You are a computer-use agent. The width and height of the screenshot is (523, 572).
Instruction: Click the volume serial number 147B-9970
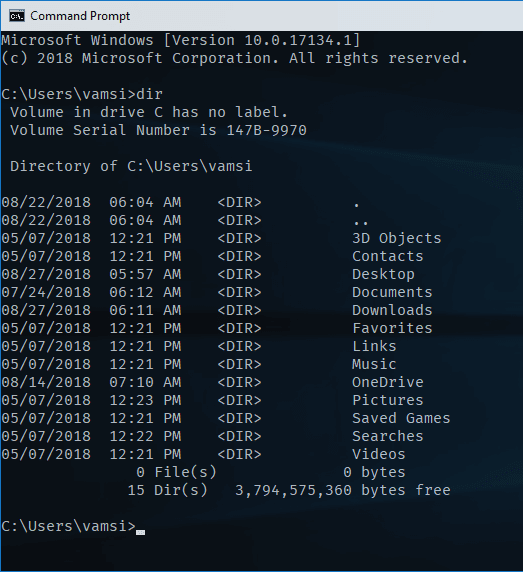tap(267, 130)
